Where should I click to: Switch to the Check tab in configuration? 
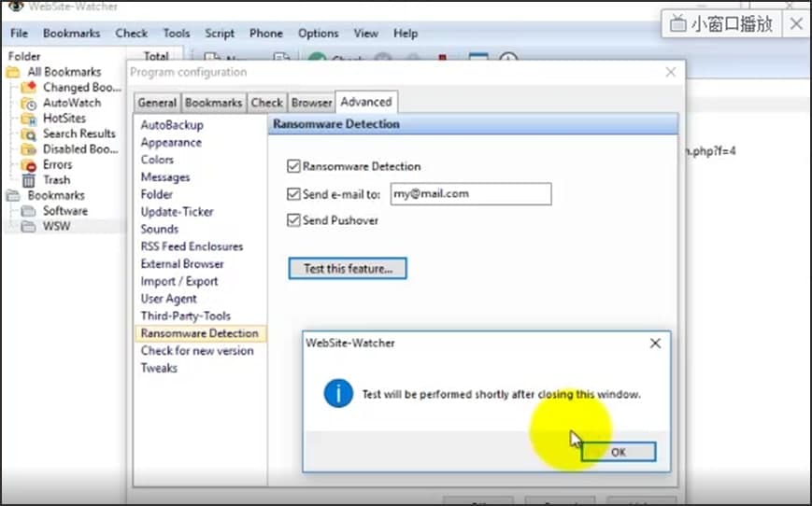[x=266, y=103]
